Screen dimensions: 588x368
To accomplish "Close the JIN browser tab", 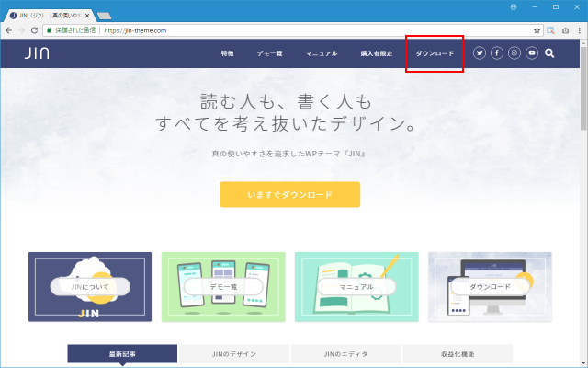I will pos(87,16).
